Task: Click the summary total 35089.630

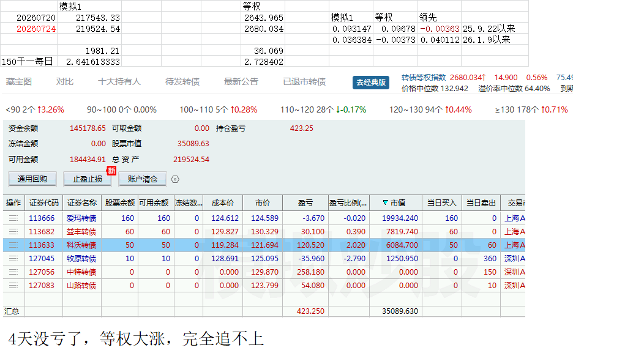Action: (400, 311)
